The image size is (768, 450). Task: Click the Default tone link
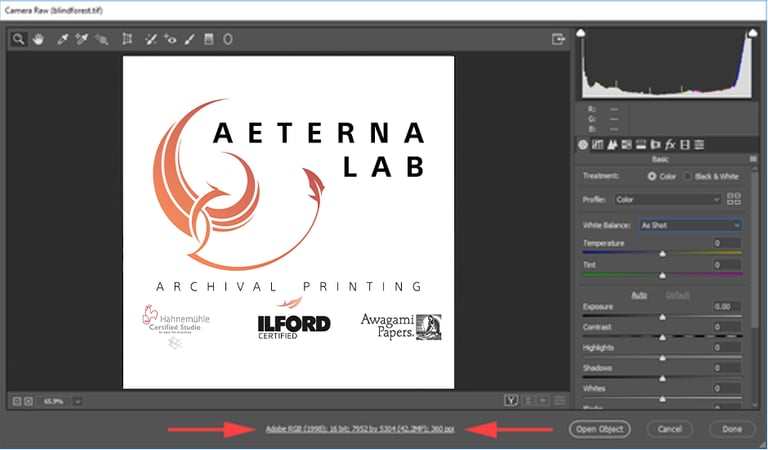coord(678,295)
